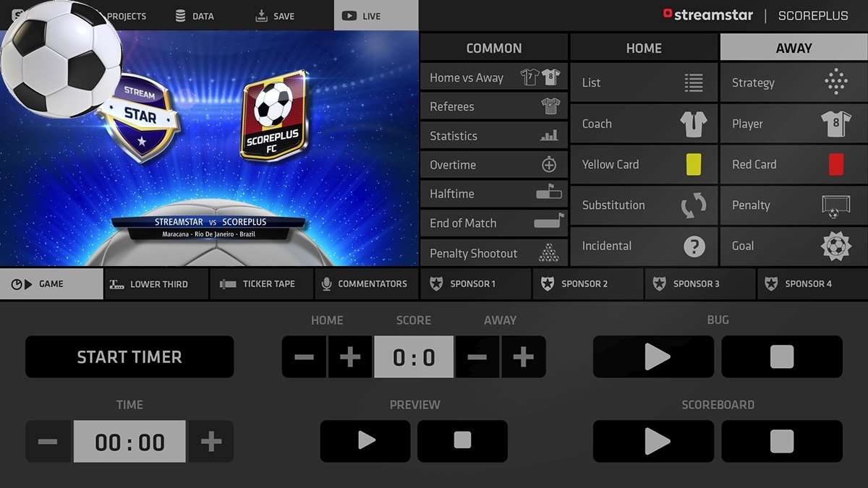Stop the Preview
This screenshot has width=868, height=488.
click(x=462, y=441)
